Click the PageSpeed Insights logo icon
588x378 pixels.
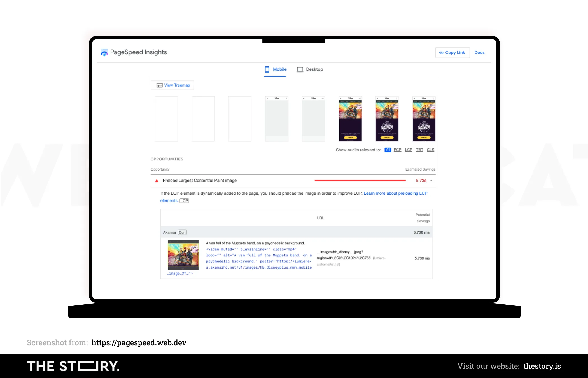coord(104,52)
